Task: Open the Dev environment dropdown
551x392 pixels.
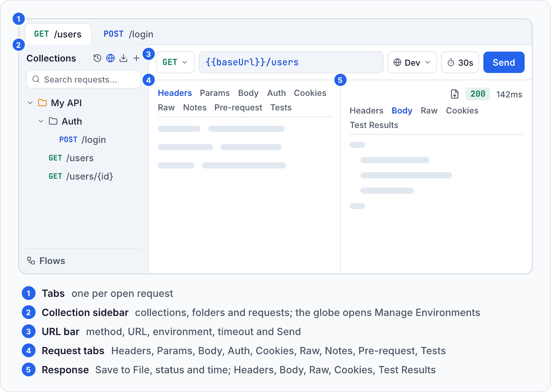Action: pyautogui.click(x=412, y=62)
